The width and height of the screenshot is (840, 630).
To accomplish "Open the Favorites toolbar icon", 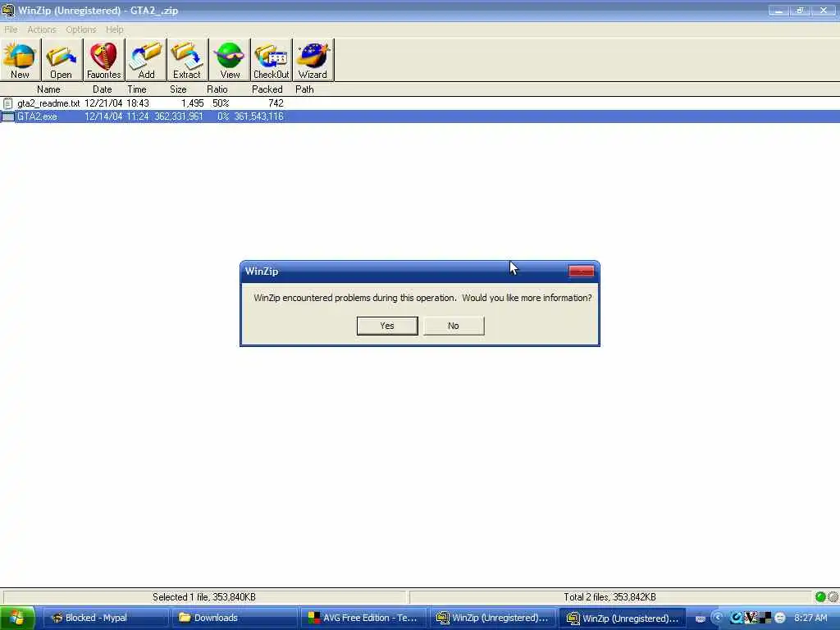I will click(103, 60).
